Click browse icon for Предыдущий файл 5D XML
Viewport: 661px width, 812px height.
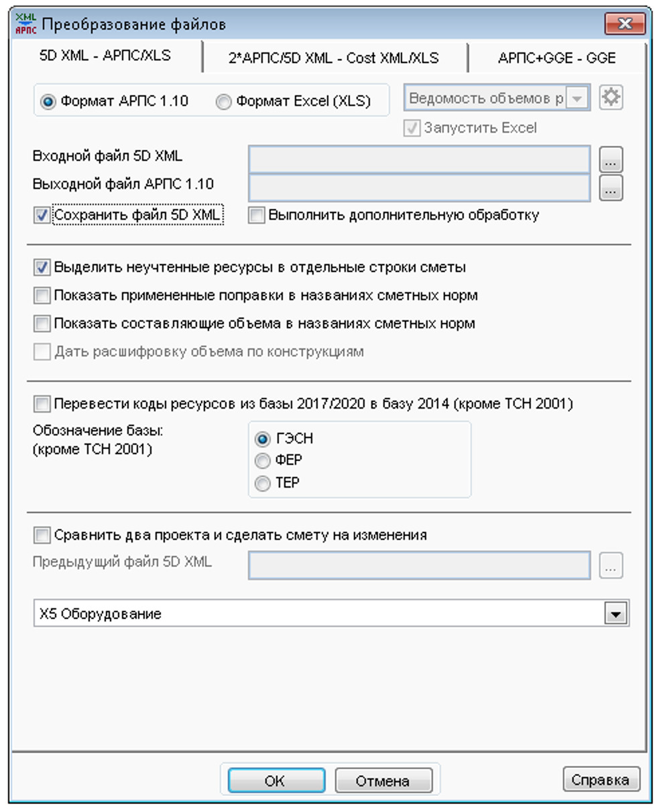(x=612, y=565)
